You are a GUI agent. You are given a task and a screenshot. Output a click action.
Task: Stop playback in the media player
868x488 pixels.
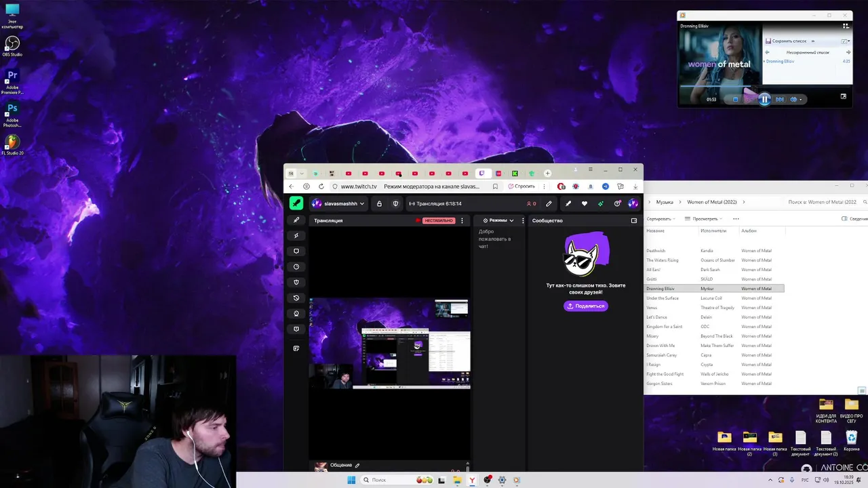point(735,99)
